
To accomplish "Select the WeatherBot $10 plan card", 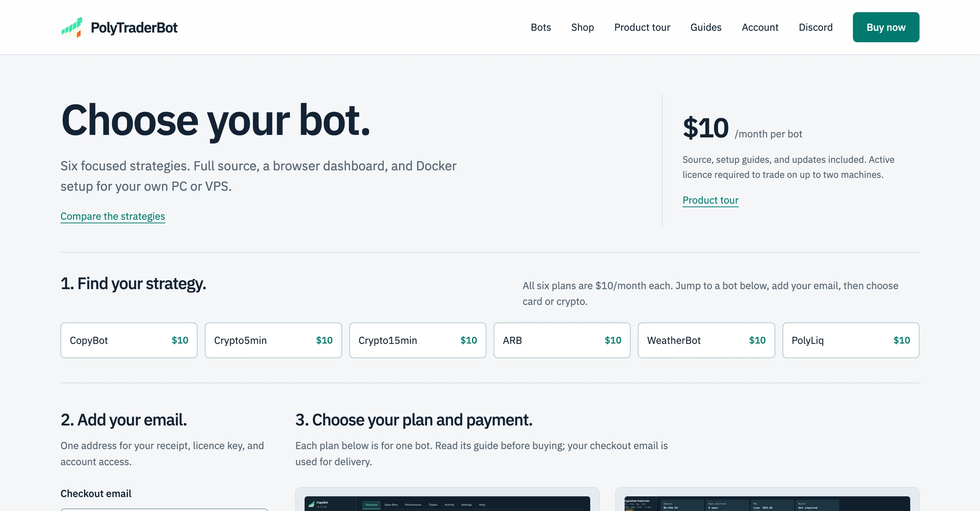I will pos(707,340).
